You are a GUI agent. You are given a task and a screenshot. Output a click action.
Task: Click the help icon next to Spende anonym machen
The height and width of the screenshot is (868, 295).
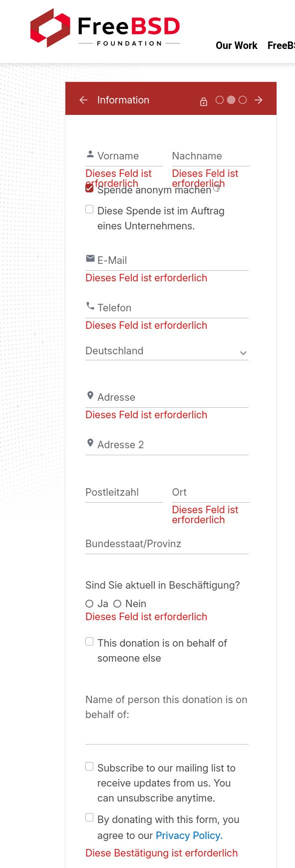pyautogui.click(x=217, y=188)
